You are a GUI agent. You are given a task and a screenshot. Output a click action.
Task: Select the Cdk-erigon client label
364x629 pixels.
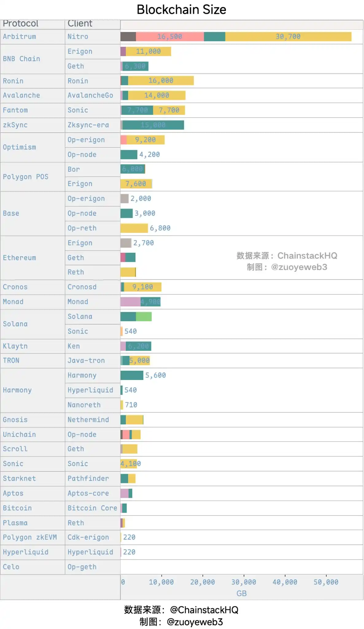pos(88,537)
